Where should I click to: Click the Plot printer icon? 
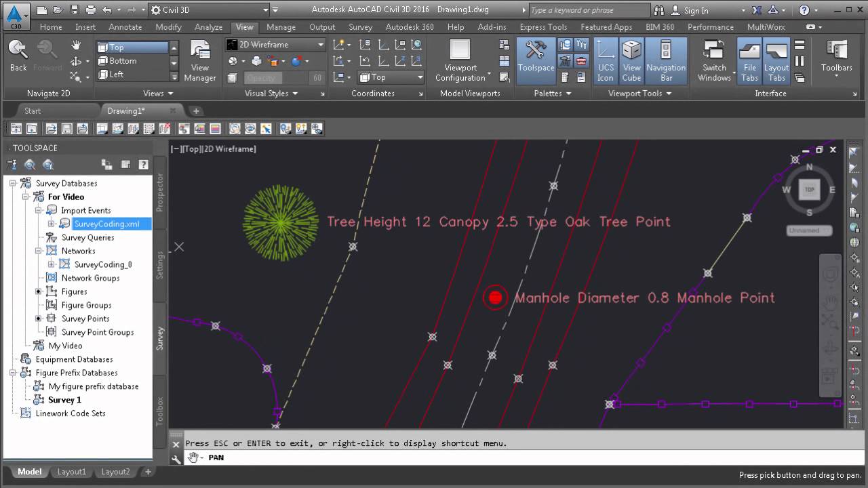[x=92, y=10]
